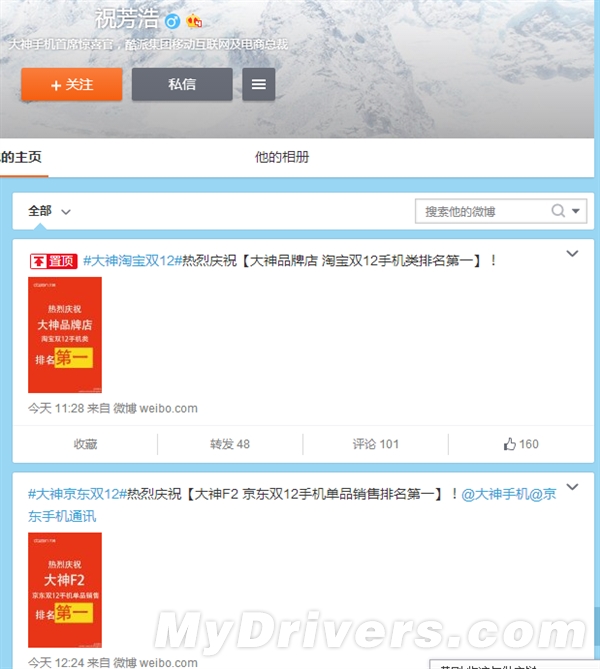Open advanced search dropdown arrow
Screen dimensions: 600x669
576,211
